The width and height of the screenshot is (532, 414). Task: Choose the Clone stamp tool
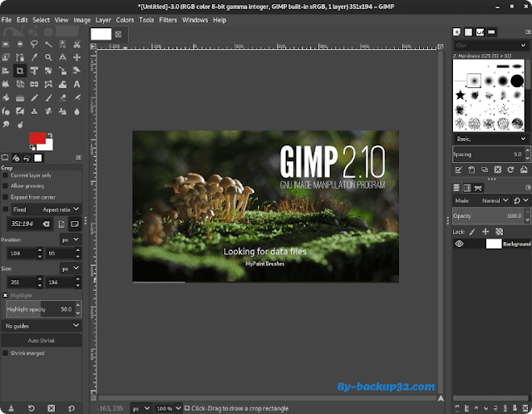[x=34, y=111]
